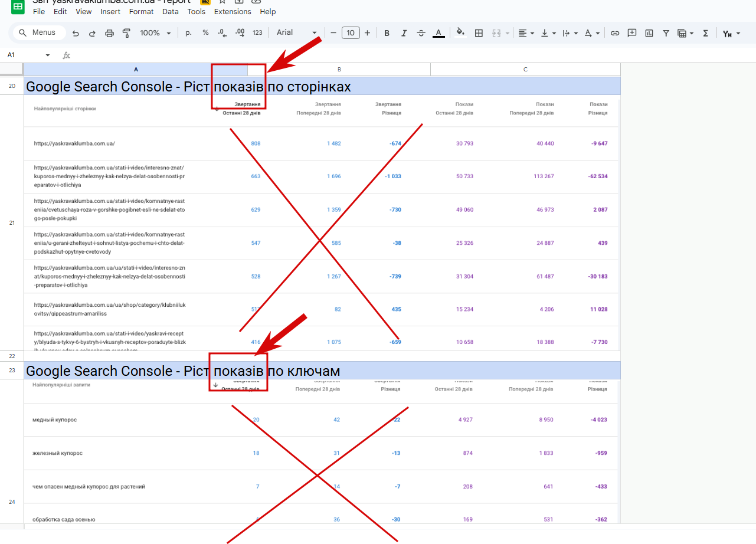
Task: Open the Format menu
Action: tap(141, 12)
